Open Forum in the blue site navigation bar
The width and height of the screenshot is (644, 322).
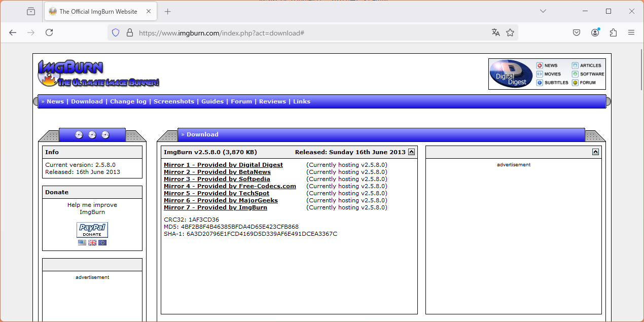[241, 101]
